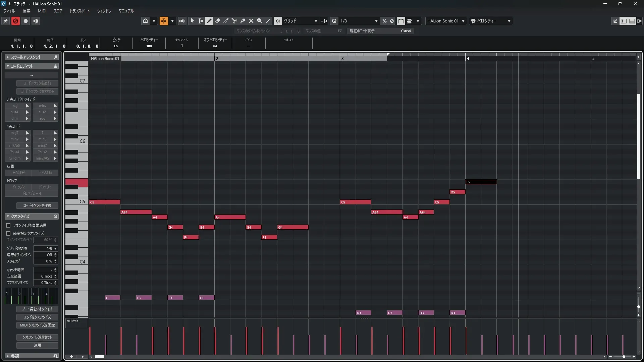Toggle the Snap on/off button
This screenshot has width=644, height=362.
coord(278,21)
